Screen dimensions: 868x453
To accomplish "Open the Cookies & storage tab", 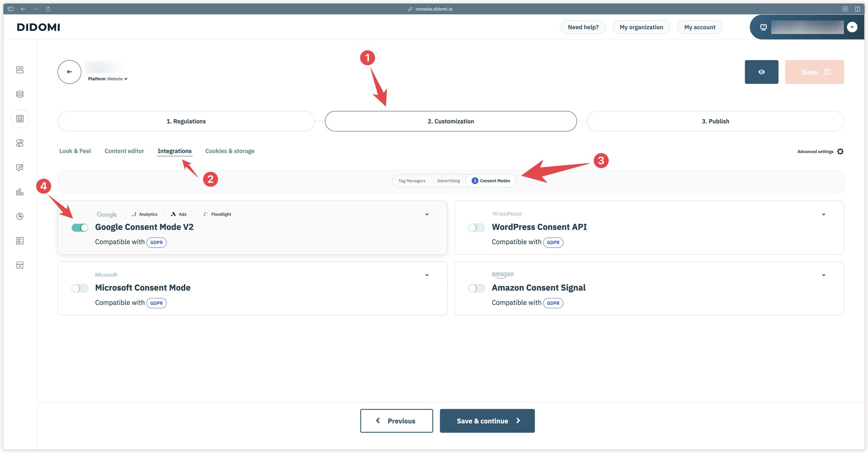I will click(x=230, y=151).
